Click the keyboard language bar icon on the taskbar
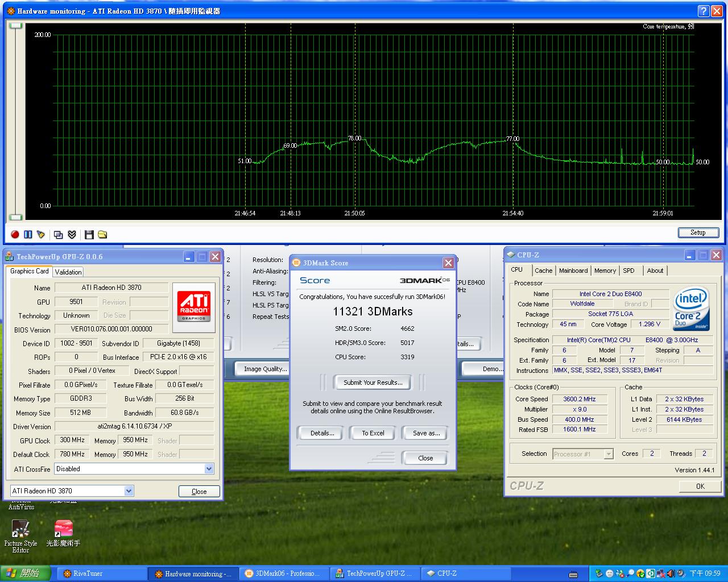Viewport: 728px width, 582px height. point(573,574)
